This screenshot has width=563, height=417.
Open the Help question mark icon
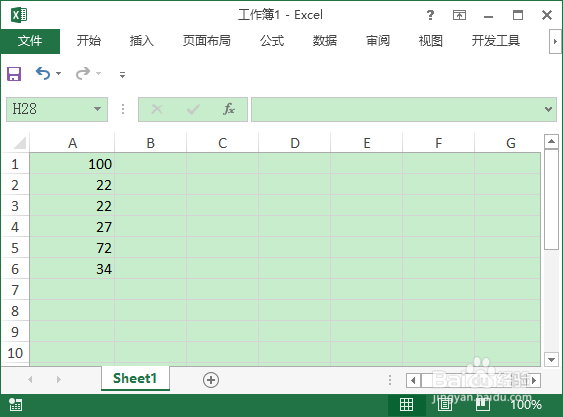tap(430, 15)
